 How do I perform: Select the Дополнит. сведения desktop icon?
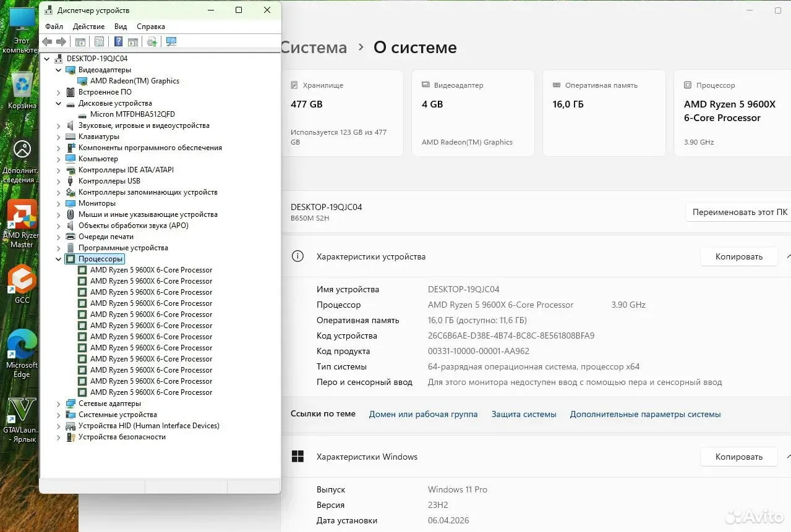[x=22, y=162]
